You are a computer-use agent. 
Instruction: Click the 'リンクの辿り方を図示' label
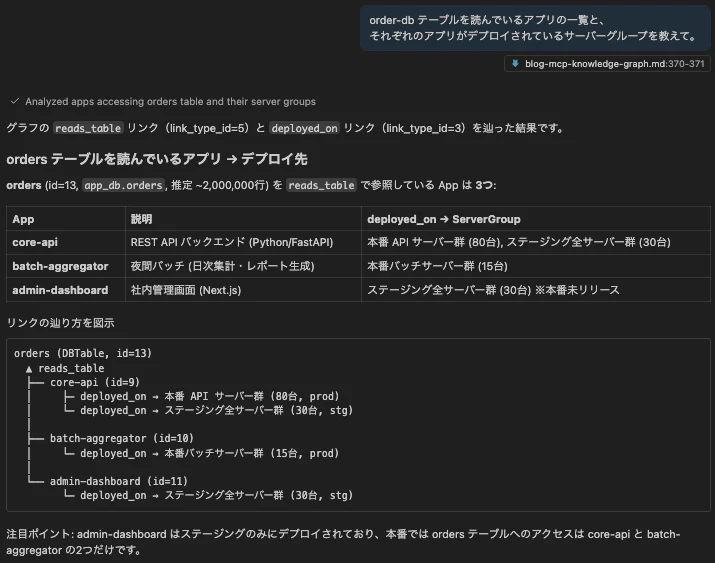coord(60,323)
